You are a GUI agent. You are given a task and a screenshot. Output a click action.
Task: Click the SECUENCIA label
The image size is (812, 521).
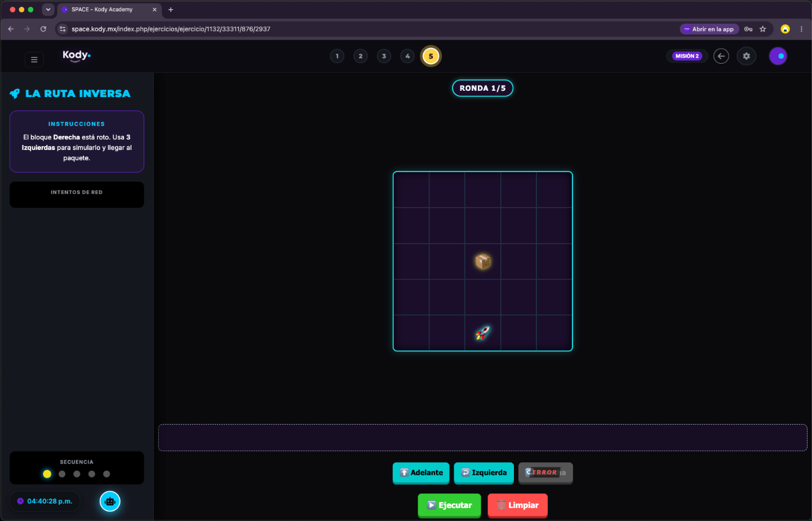[x=77, y=462]
